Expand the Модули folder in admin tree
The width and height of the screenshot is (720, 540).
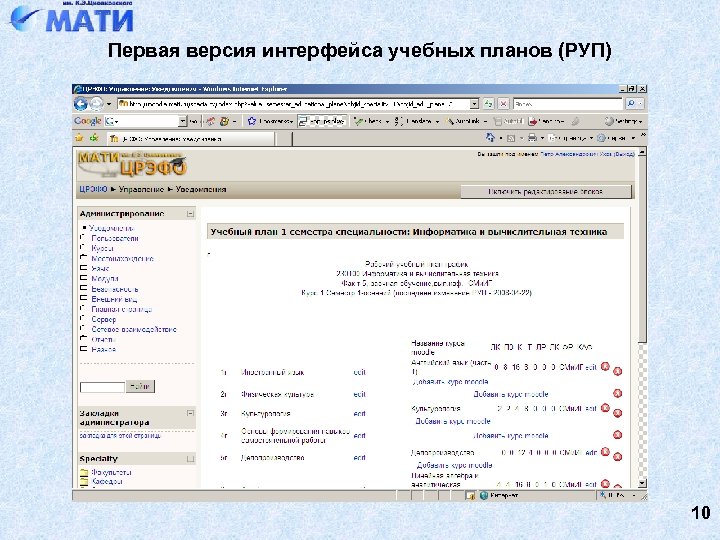84,278
